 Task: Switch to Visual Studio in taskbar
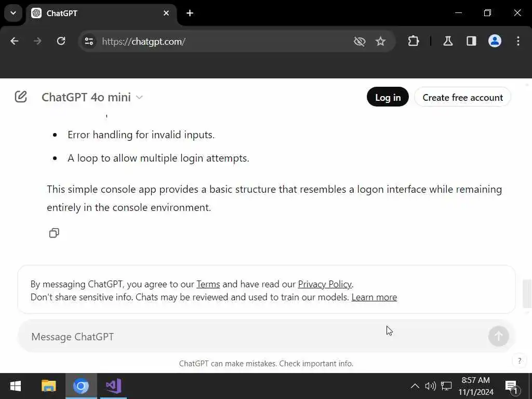[x=114, y=386]
